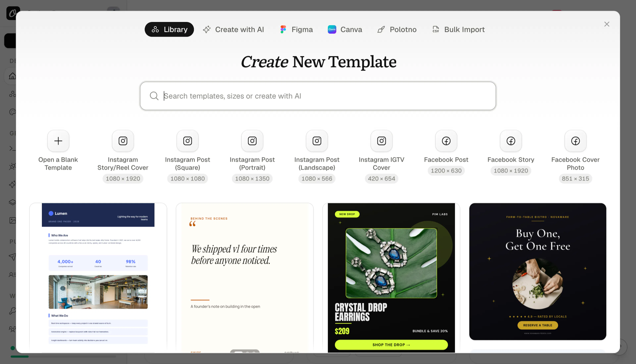The height and width of the screenshot is (364, 636).
Task: Choose the Facebook Post icon
Action: 446,141
